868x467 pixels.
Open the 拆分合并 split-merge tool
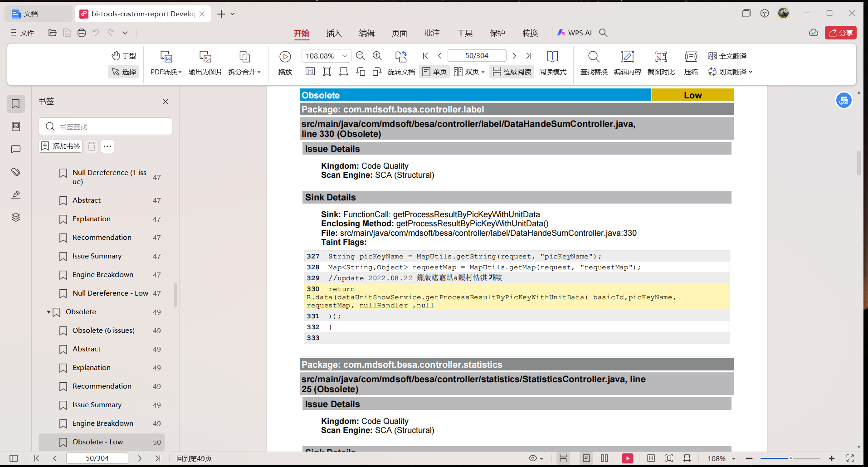coord(244,63)
